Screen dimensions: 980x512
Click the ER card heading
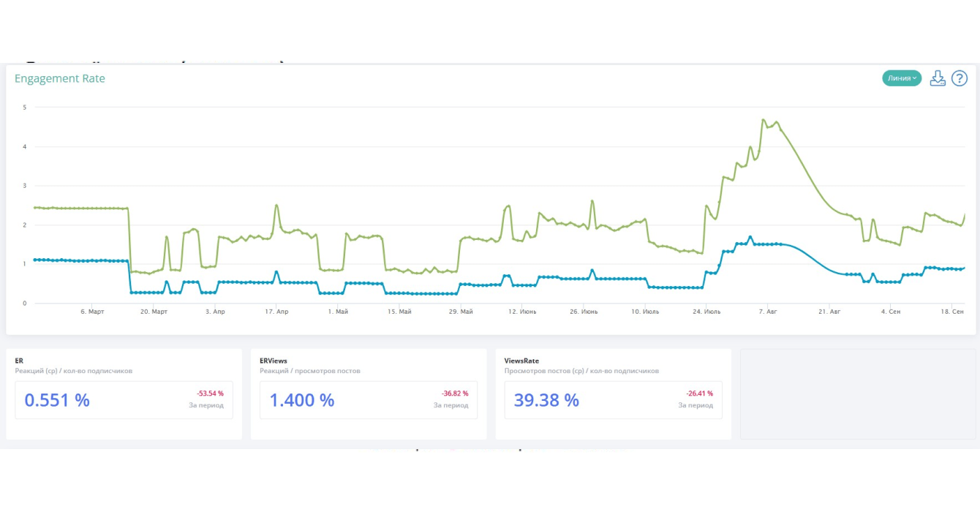click(19, 361)
